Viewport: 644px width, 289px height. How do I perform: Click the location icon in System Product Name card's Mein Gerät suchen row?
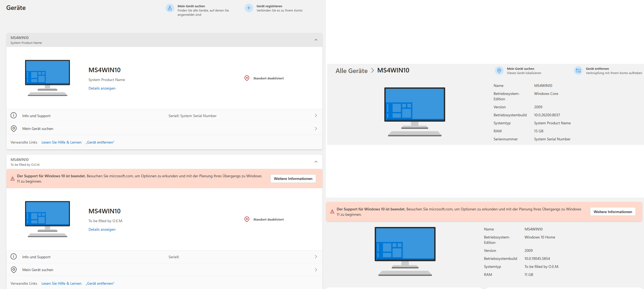pos(14,129)
